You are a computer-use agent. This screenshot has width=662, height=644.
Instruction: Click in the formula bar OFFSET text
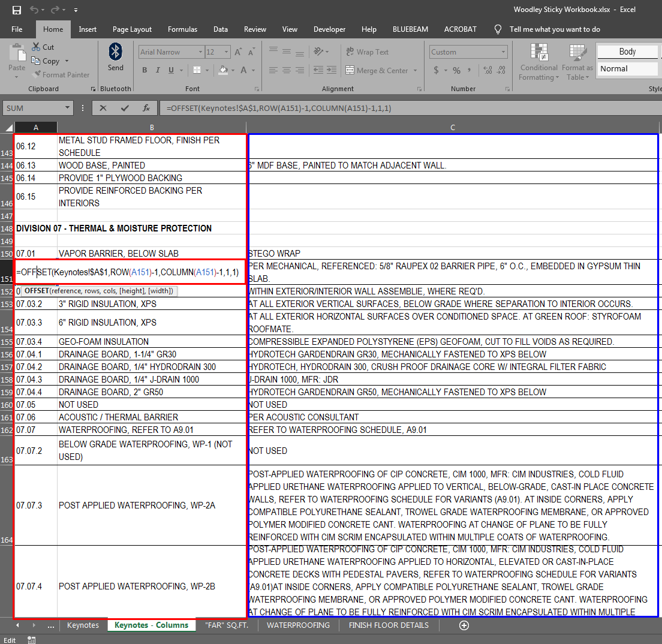(x=279, y=108)
